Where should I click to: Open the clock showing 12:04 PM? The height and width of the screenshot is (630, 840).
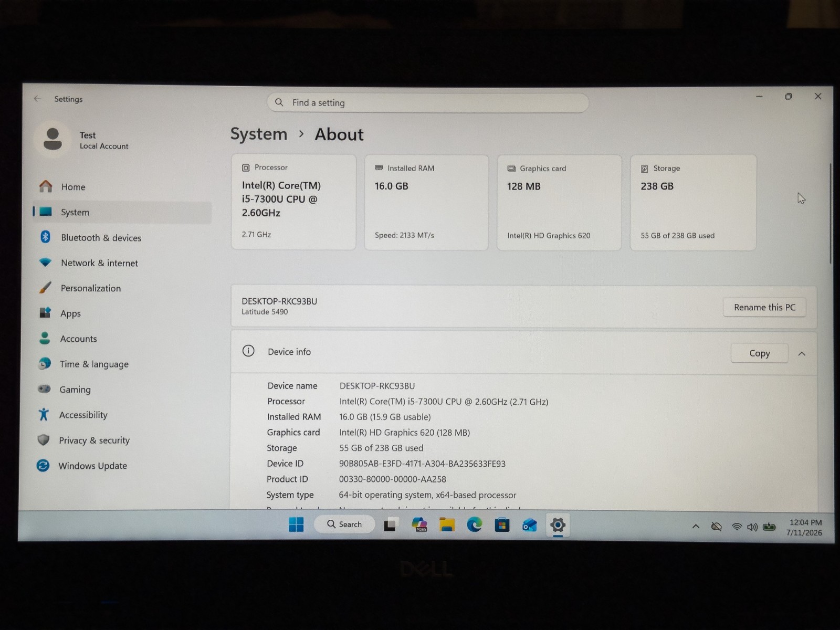(805, 527)
